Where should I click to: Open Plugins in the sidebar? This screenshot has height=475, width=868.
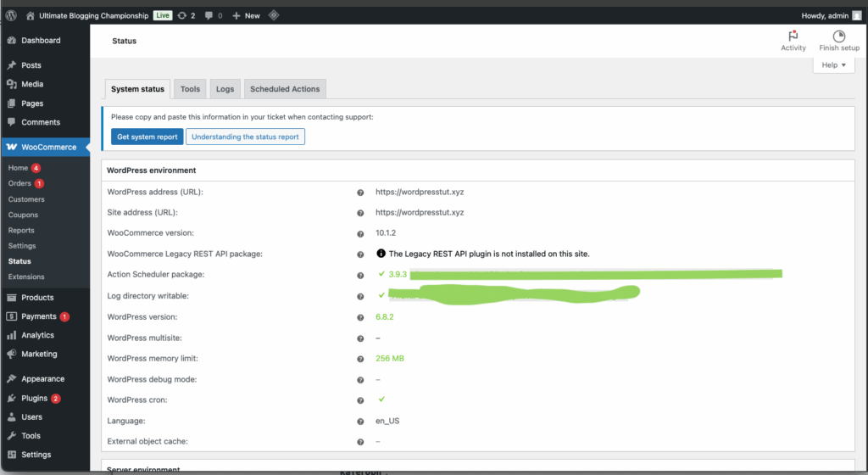(46, 399)
